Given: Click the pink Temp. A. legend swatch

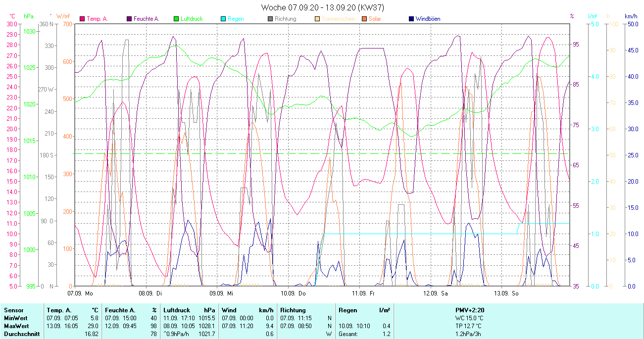Looking at the screenshot, I should [82, 19].
